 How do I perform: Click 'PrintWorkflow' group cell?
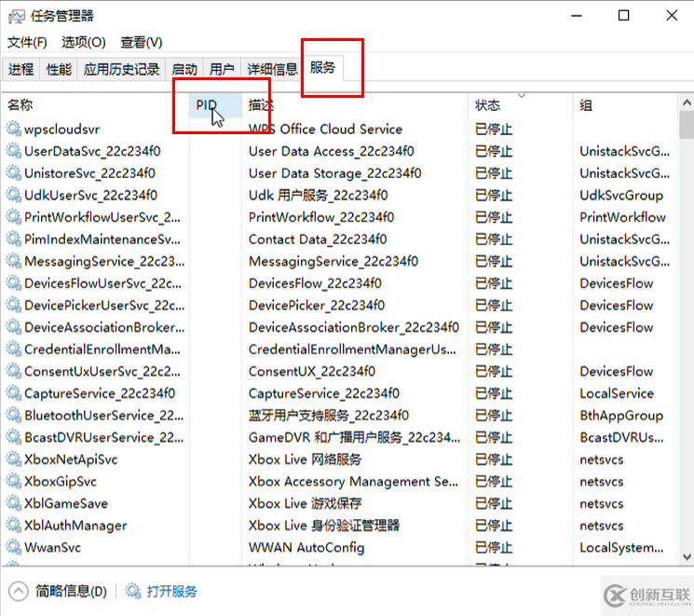point(622,217)
